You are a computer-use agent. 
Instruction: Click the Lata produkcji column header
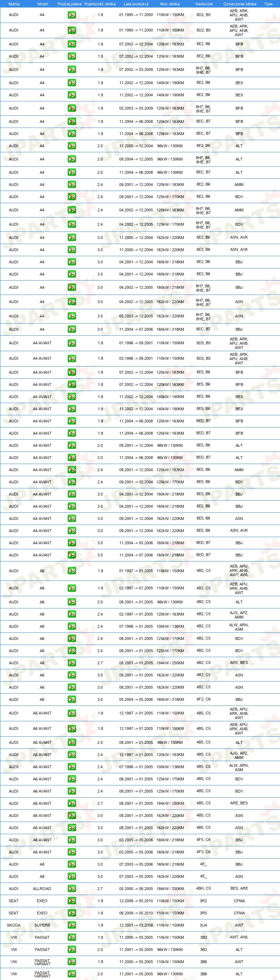tap(136, 4)
